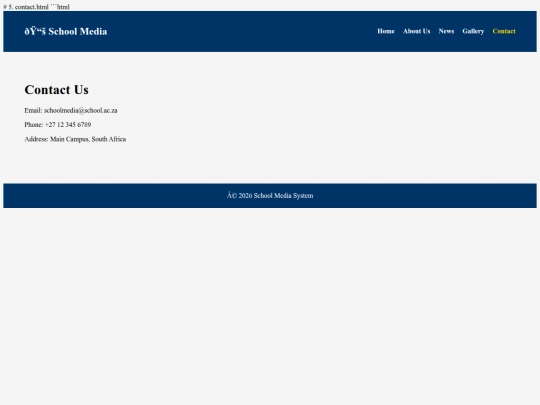Open the News link in header

[446, 31]
